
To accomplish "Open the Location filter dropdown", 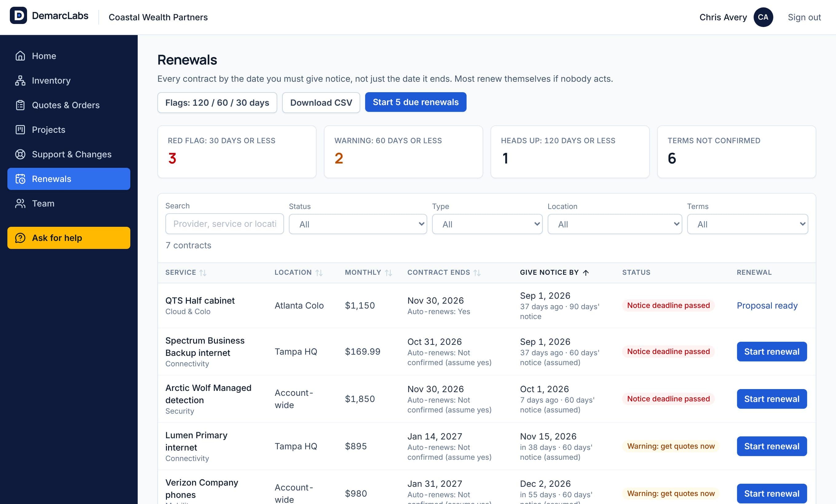I will [615, 224].
